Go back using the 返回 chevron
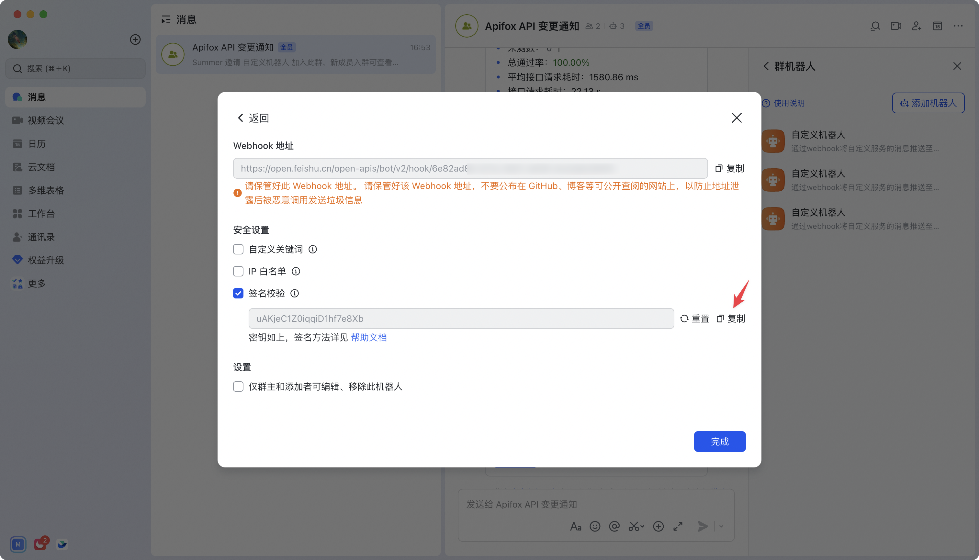 (241, 118)
